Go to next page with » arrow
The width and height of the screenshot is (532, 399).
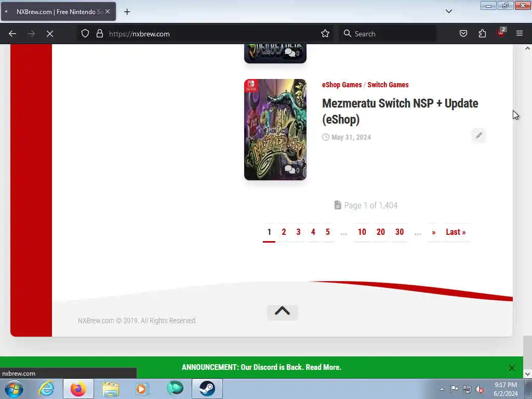coord(434,232)
